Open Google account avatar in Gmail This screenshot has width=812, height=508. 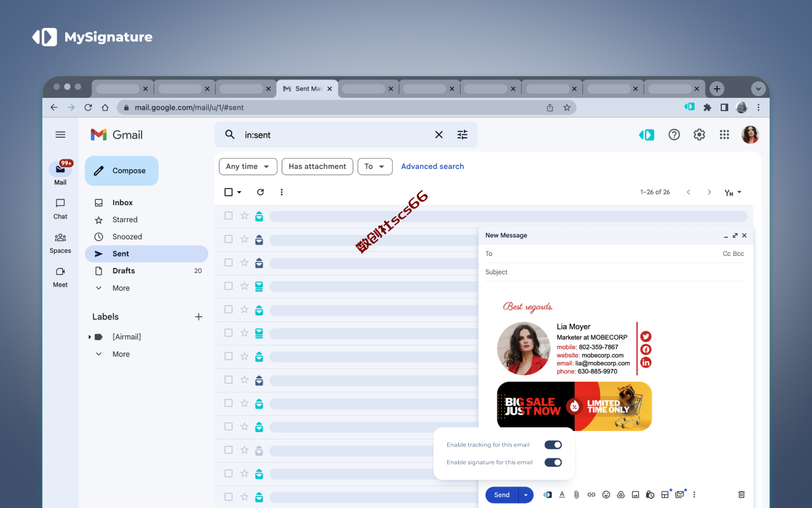(x=750, y=135)
